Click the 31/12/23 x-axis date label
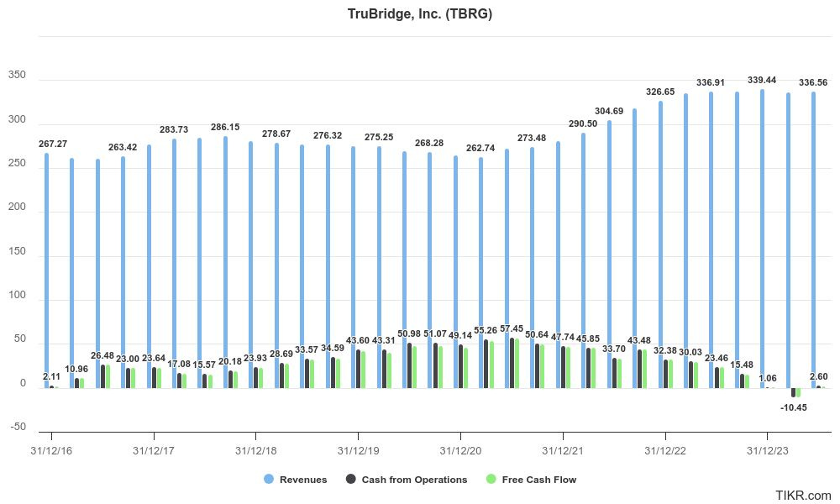The image size is (840, 504). click(x=767, y=451)
